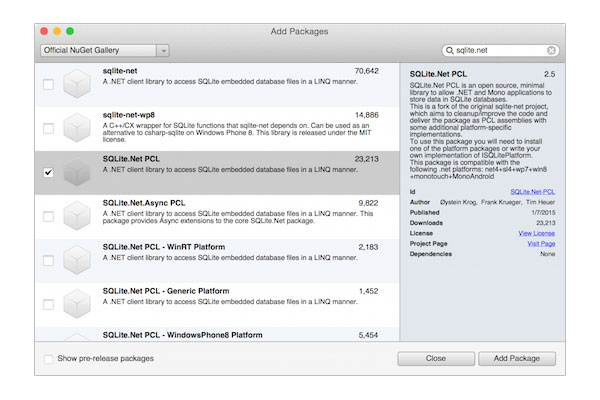Image resolution: width=600 pixels, height=400 pixels.
Task: Open the View License link
Action: pos(536,233)
